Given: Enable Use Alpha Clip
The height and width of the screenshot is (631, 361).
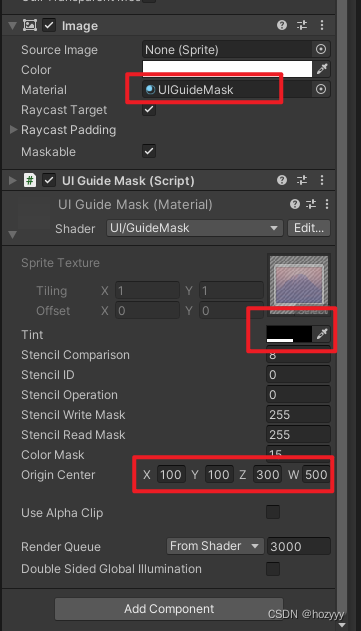Looking at the screenshot, I should (273, 512).
